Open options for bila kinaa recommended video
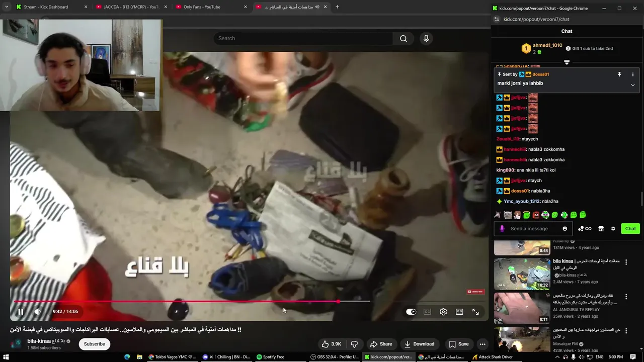The image size is (644, 362). coord(626,262)
